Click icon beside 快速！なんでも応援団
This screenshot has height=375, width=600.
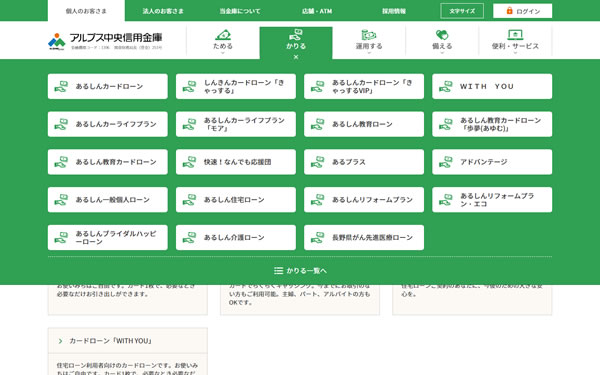[189, 162]
